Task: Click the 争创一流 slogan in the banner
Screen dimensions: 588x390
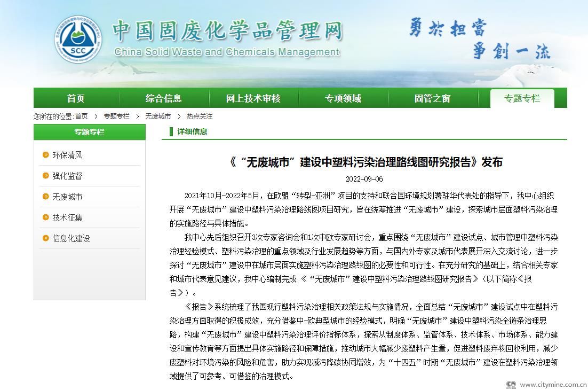Action: 511,51
